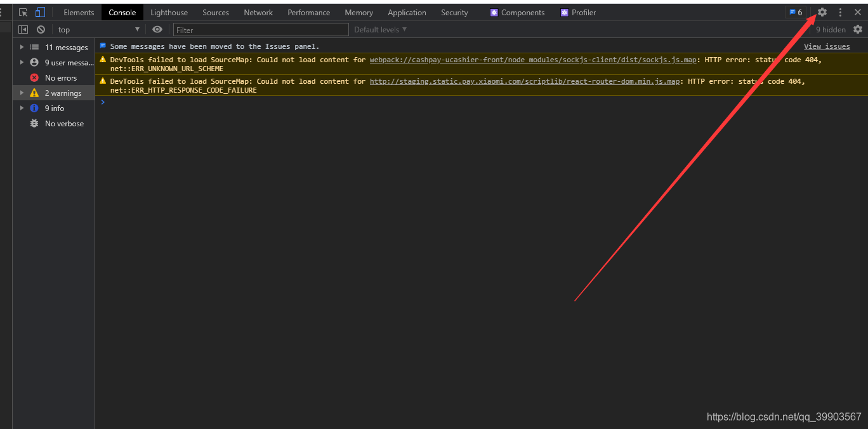Screen dimensions: 868x429
Task: Click the Some messages have been moved text
Action: pyautogui.click(x=215, y=46)
